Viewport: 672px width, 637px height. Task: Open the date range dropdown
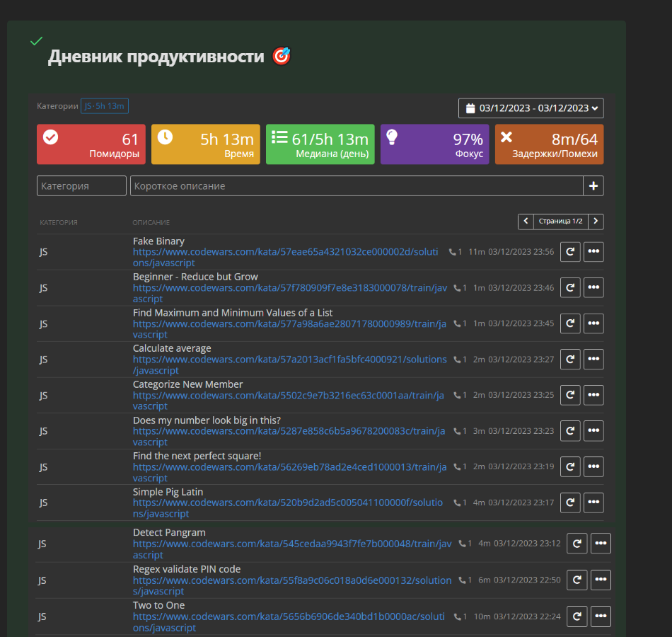(x=531, y=108)
